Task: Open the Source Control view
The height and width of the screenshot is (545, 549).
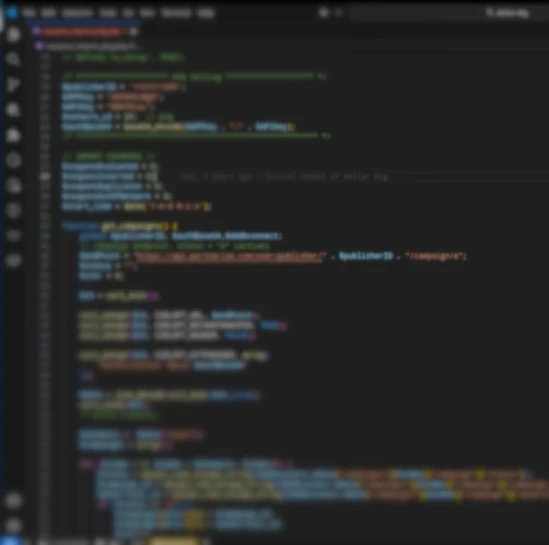Action: [x=13, y=85]
